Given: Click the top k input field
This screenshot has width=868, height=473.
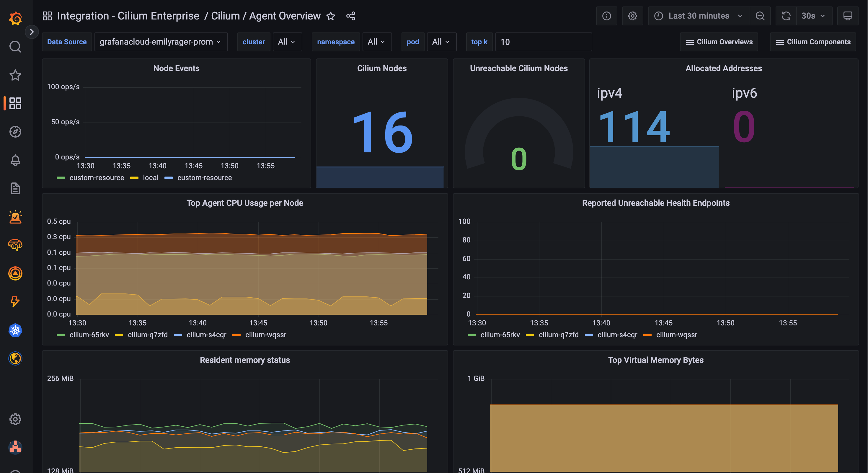Looking at the screenshot, I should (x=543, y=42).
